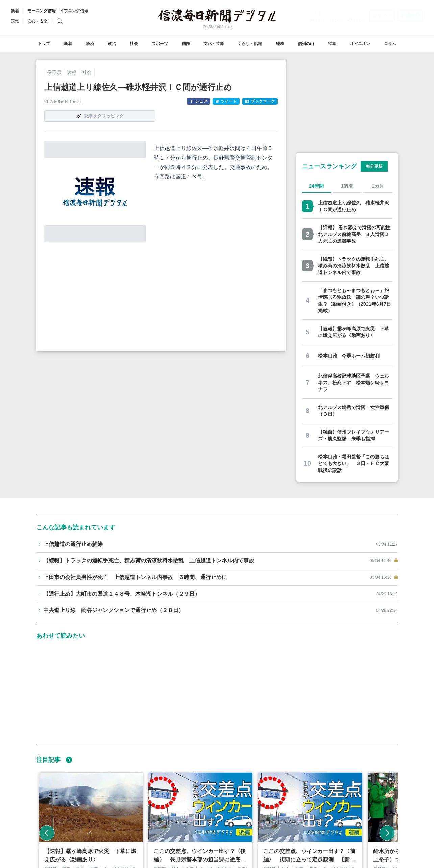Click イブニング信毎 header link
The image size is (434, 868).
point(74,11)
